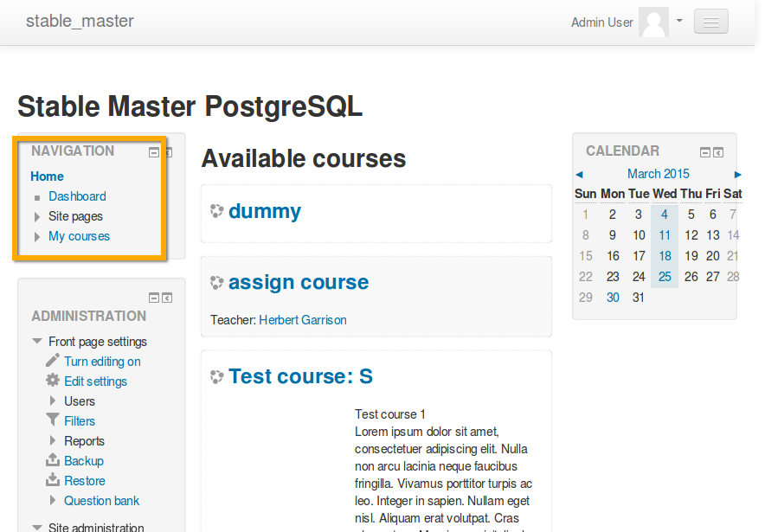Hide the Calendar block via minus icon

coord(705,152)
